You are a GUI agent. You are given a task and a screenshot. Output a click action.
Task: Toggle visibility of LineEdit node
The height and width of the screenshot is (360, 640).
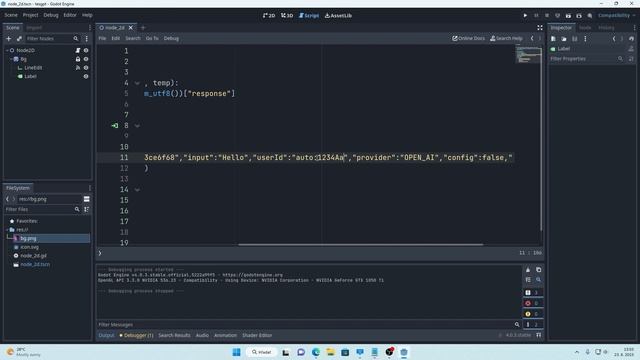pyautogui.click(x=86, y=68)
